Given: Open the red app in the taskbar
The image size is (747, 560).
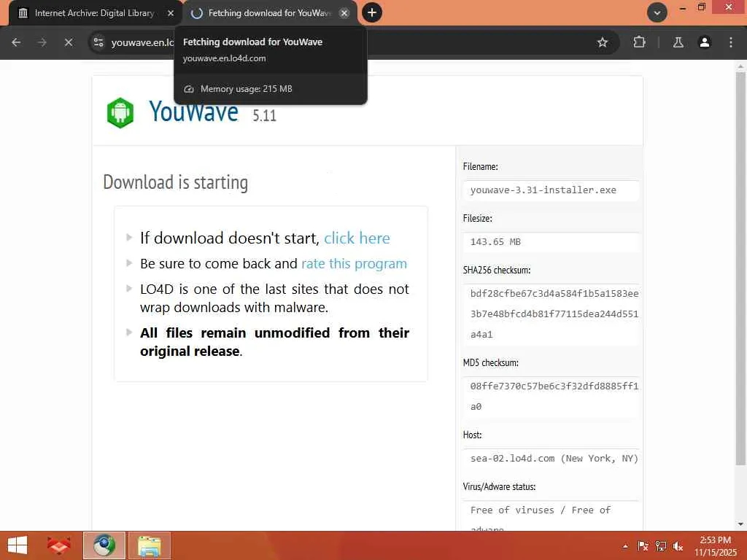Looking at the screenshot, I should pyautogui.click(x=58, y=545).
